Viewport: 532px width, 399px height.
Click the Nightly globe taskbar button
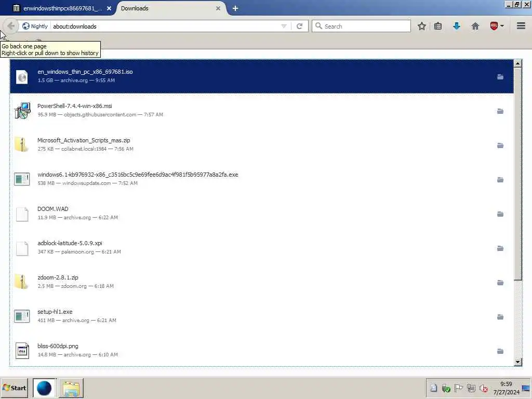[x=44, y=388]
